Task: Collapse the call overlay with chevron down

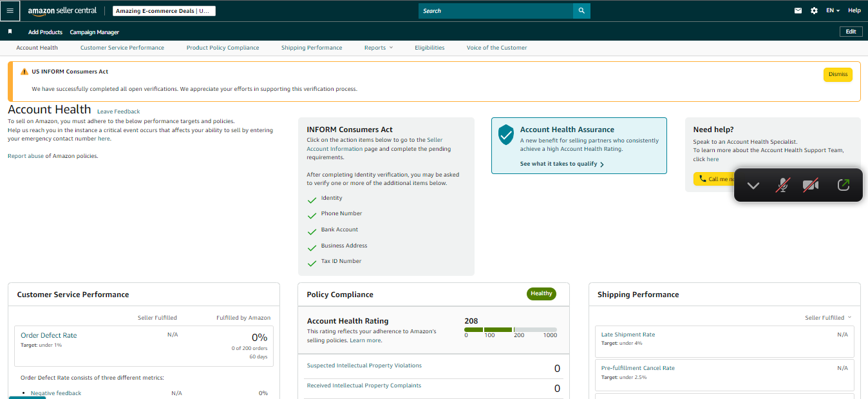Action: pos(753,186)
